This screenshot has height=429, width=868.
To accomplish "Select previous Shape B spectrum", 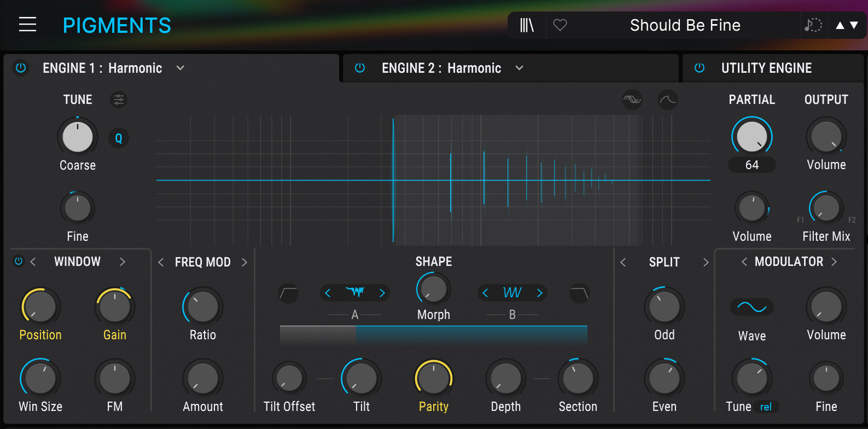I will pyautogui.click(x=485, y=293).
